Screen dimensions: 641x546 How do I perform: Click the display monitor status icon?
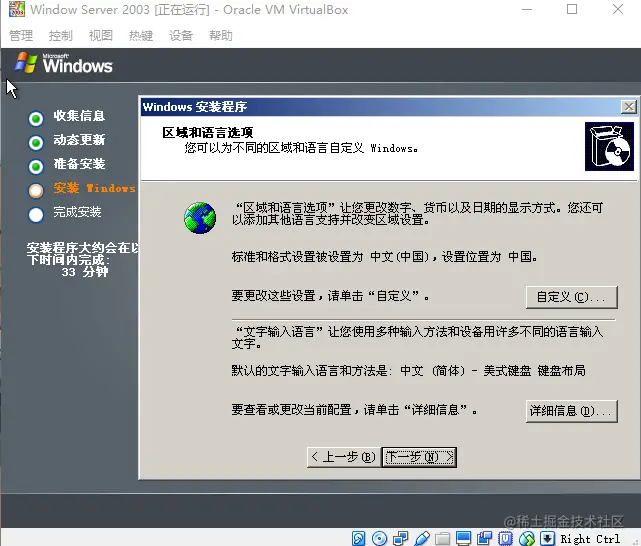(x=464, y=538)
